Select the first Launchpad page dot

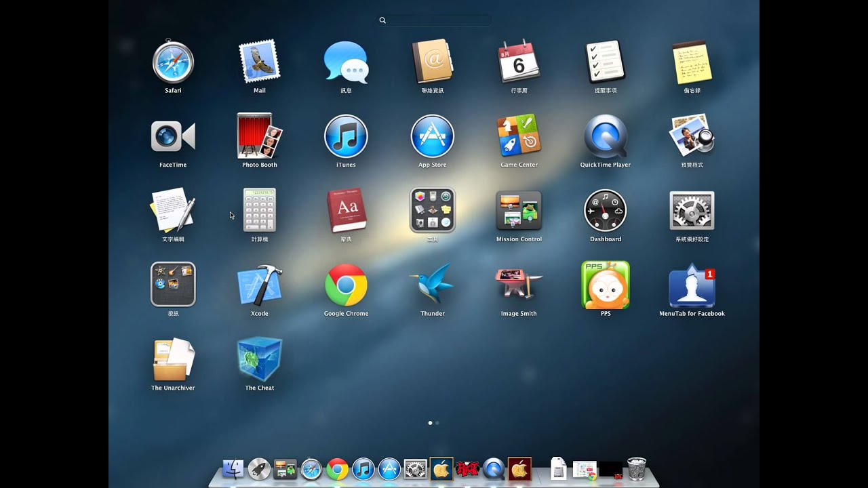point(430,423)
